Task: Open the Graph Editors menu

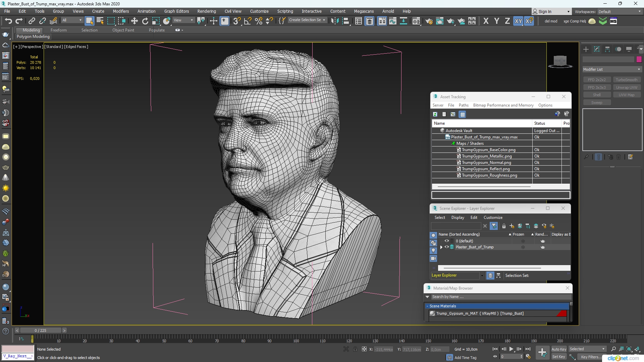Action: click(x=176, y=11)
